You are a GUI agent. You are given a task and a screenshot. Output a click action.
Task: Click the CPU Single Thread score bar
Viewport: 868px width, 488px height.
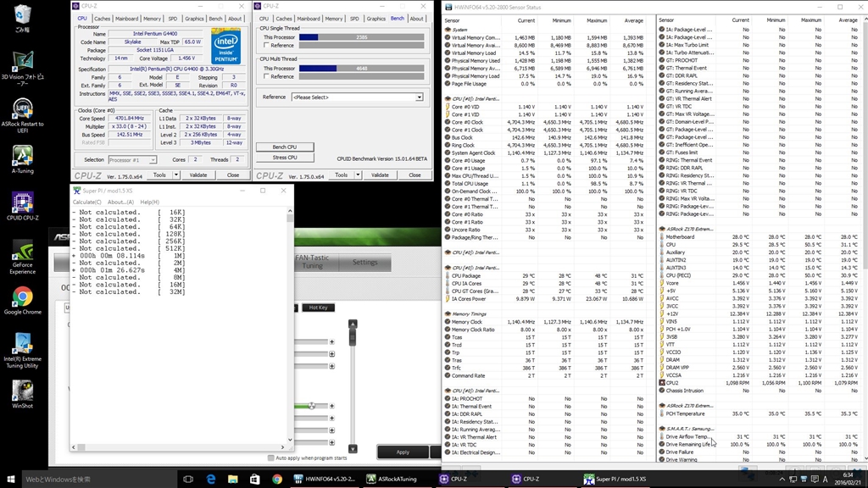click(x=361, y=37)
